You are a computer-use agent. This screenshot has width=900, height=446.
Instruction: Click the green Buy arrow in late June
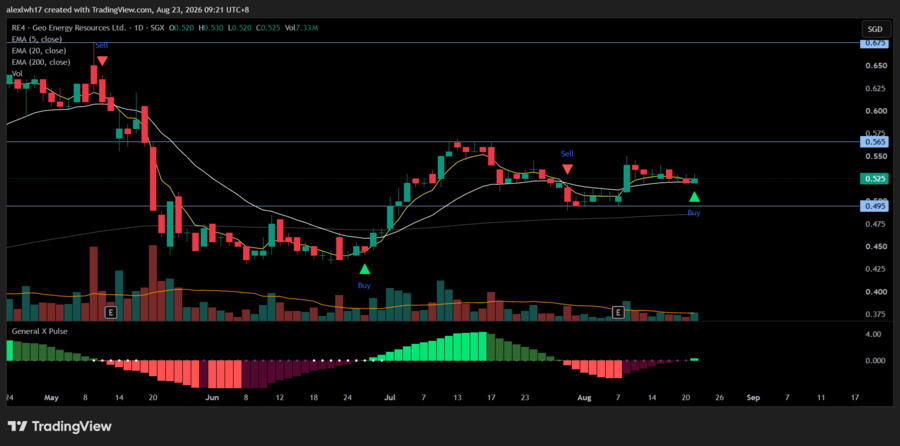[364, 269]
